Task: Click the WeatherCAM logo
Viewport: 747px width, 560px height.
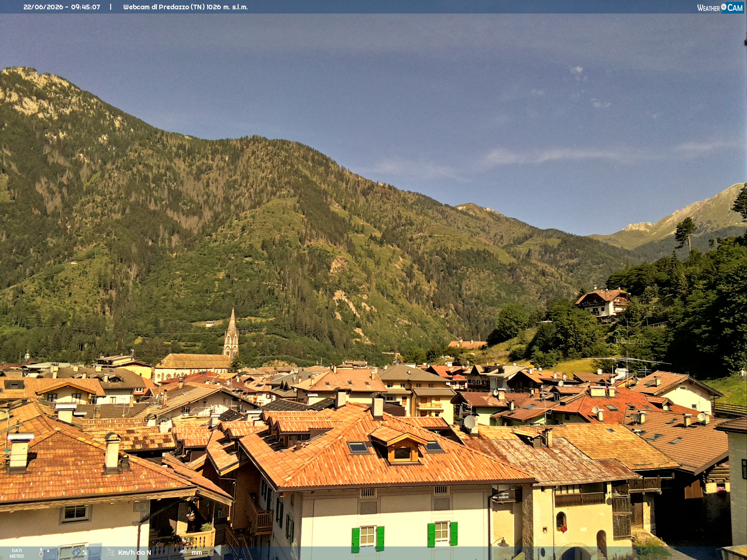Action: click(720, 7)
